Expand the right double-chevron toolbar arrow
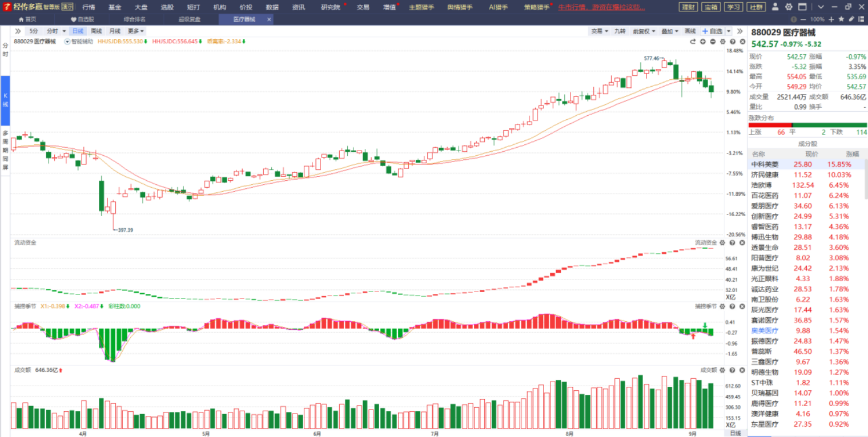868x437 pixels. pyautogui.click(x=740, y=31)
